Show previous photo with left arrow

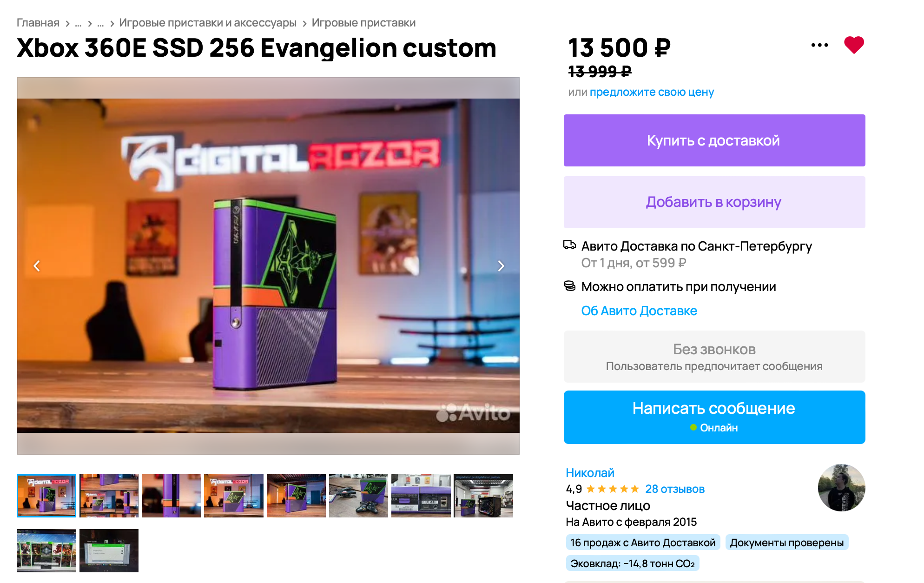[37, 266]
